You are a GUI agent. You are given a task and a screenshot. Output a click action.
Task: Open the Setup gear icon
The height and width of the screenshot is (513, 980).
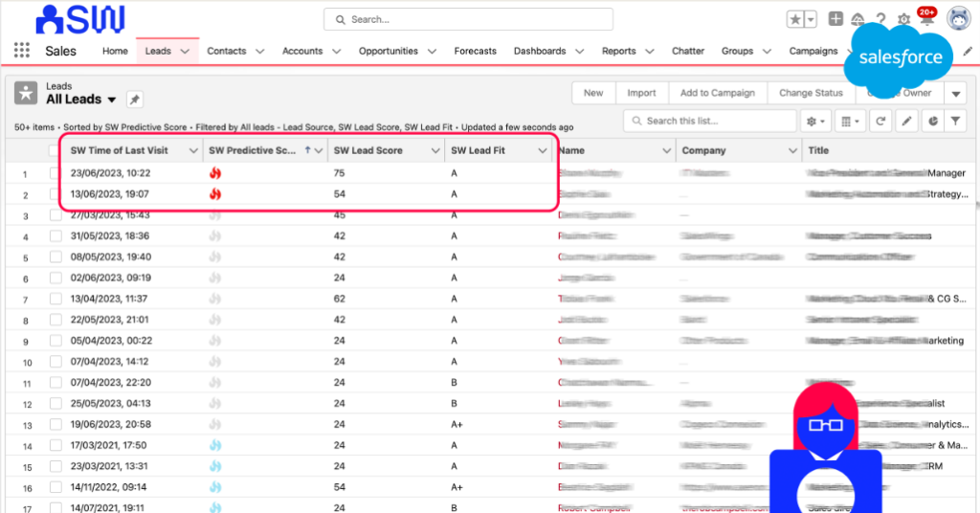(902, 20)
